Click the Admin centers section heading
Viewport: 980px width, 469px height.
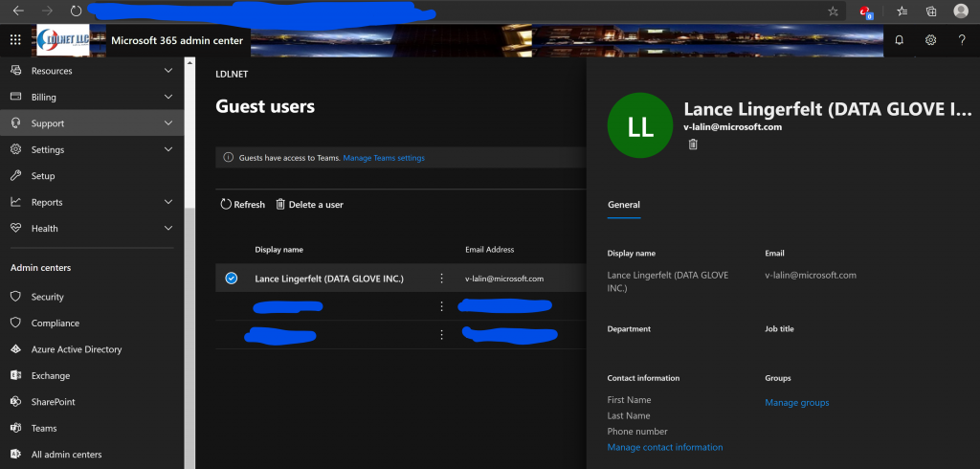tap(40, 268)
